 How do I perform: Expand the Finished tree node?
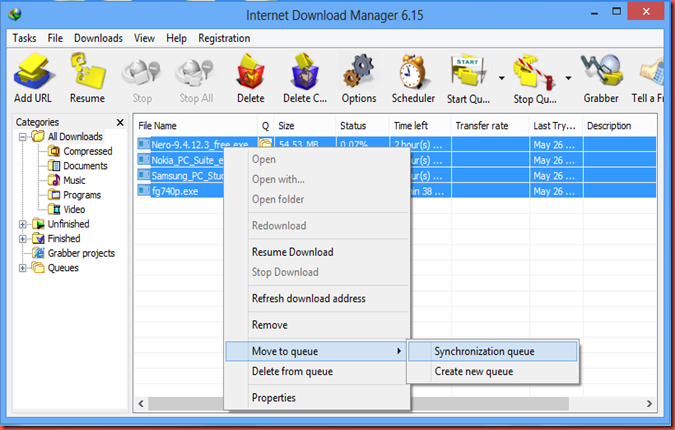[x=23, y=239]
